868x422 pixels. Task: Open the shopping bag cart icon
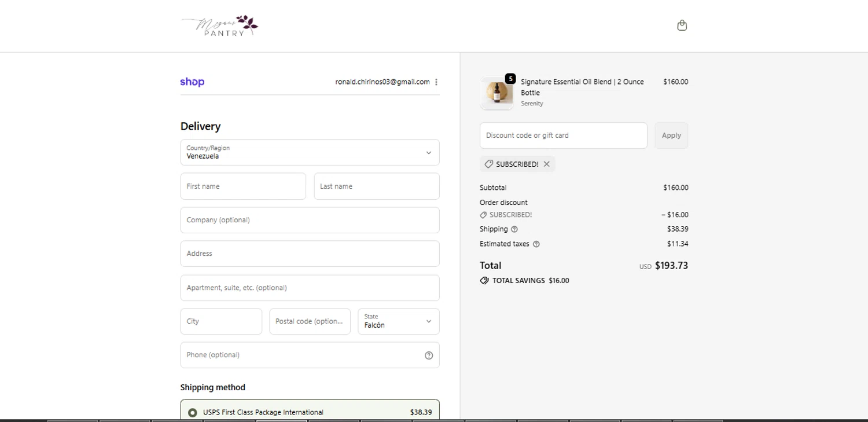682,25
